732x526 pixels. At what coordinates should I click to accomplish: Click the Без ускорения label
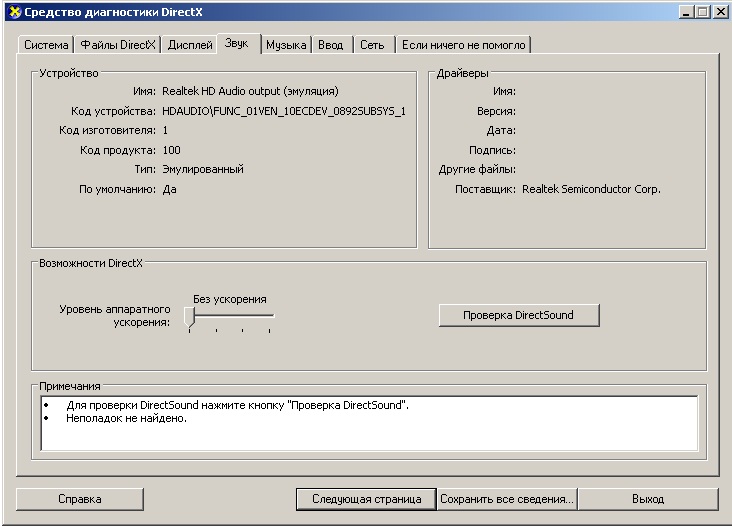[230, 299]
